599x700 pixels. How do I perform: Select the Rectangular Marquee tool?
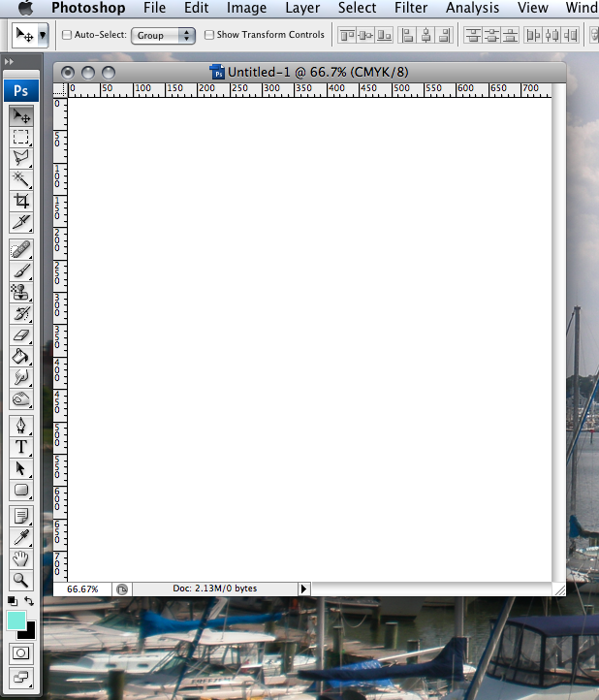21,137
